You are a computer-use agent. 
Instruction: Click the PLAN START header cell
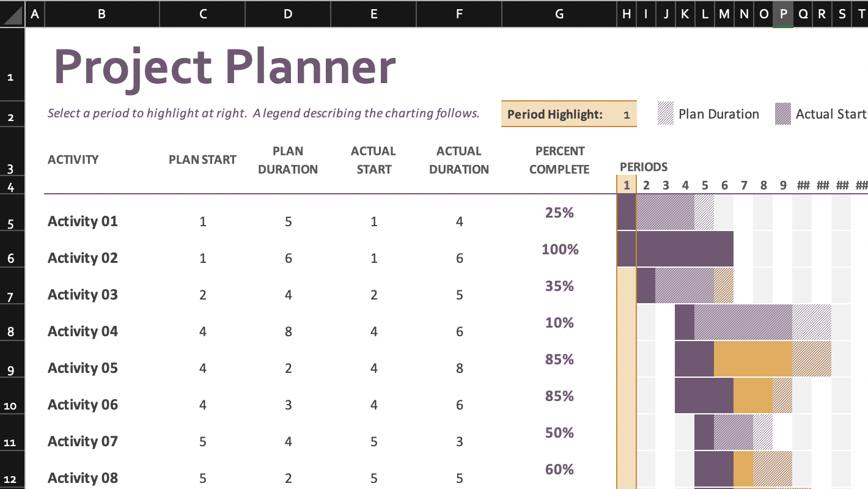pyautogui.click(x=202, y=160)
